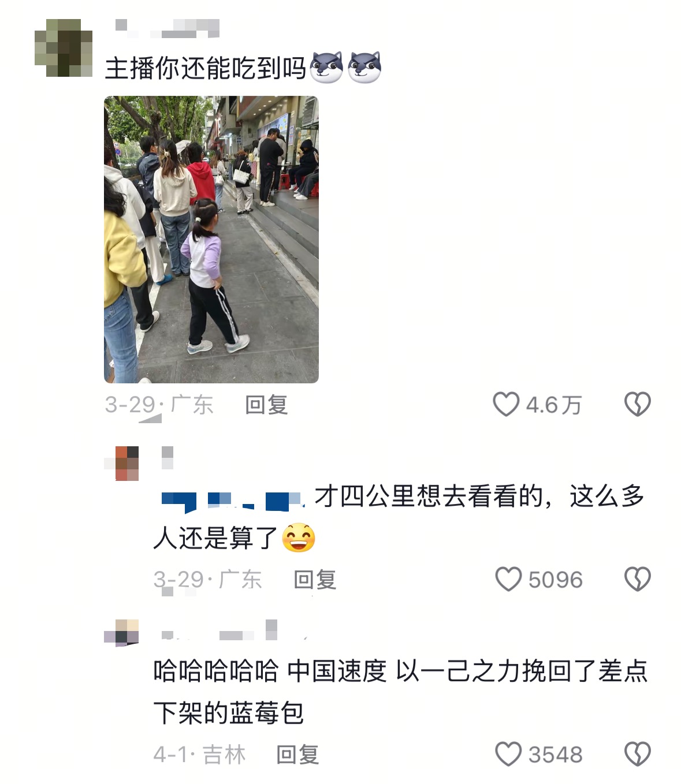Tap broken heart beside 3548 likes

pos(637,754)
